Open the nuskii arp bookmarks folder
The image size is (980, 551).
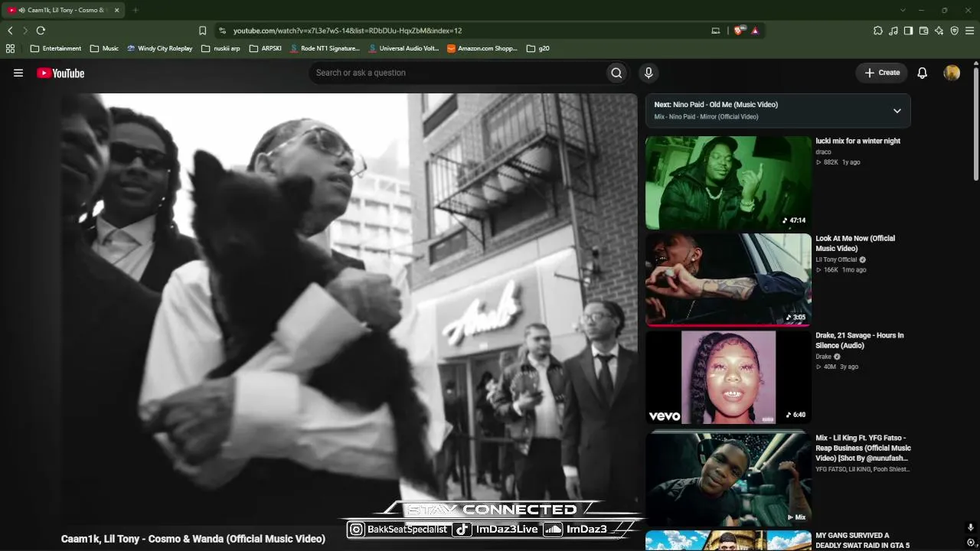click(220, 48)
